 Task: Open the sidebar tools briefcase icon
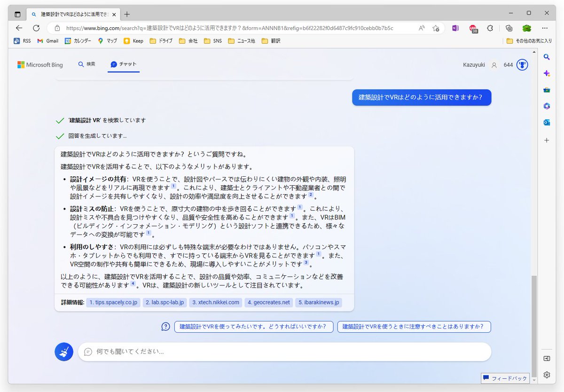click(x=547, y=90)
